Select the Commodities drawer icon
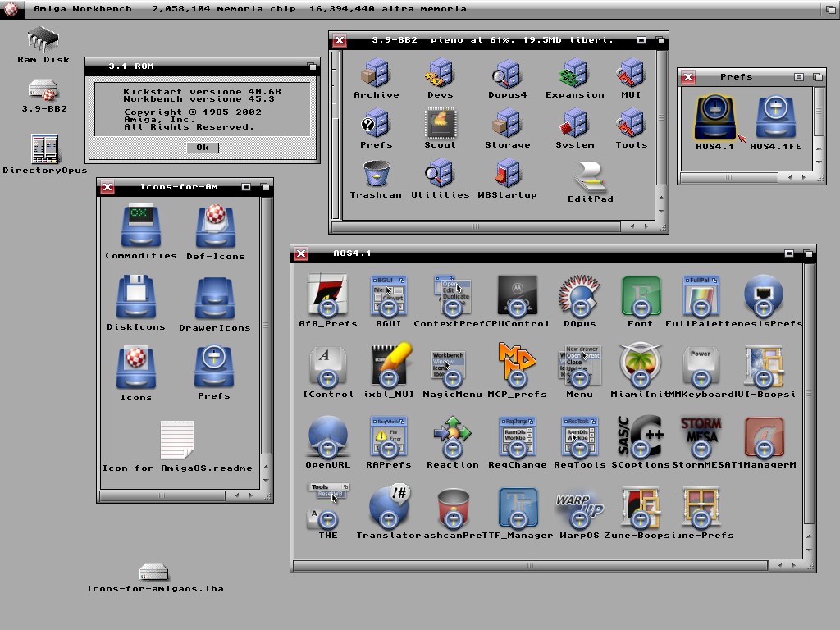840x630 pixels. click(x=141, y=227)
